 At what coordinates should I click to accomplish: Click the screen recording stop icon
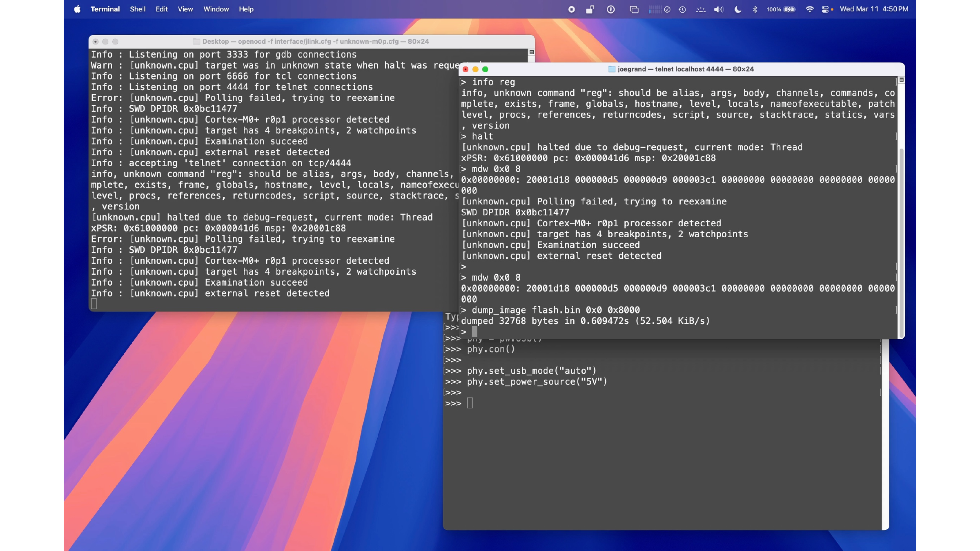pyautogui.click(x=572, y=9)
